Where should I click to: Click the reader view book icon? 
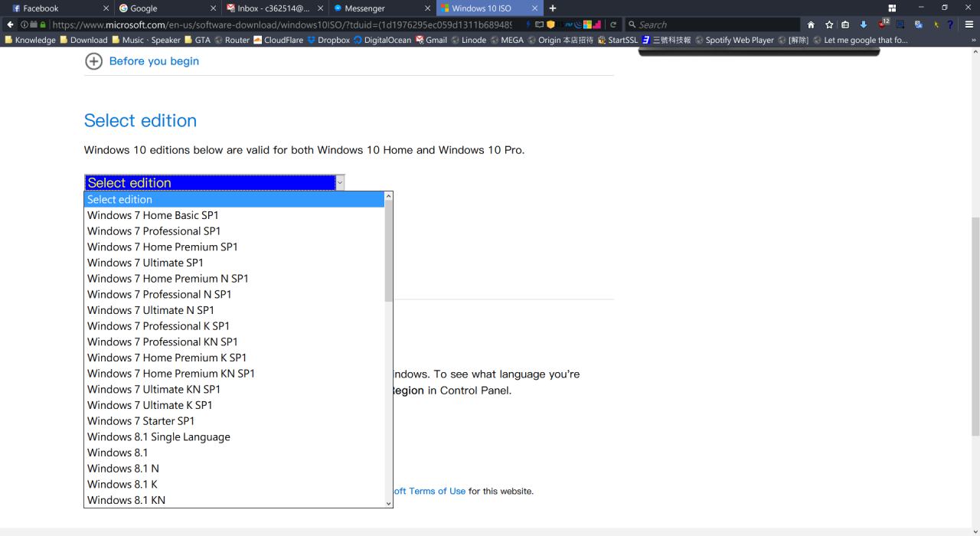(539, 25)
